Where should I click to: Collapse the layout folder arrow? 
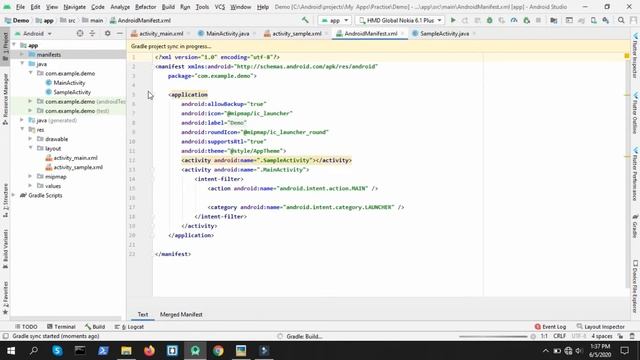coord(30,148)
